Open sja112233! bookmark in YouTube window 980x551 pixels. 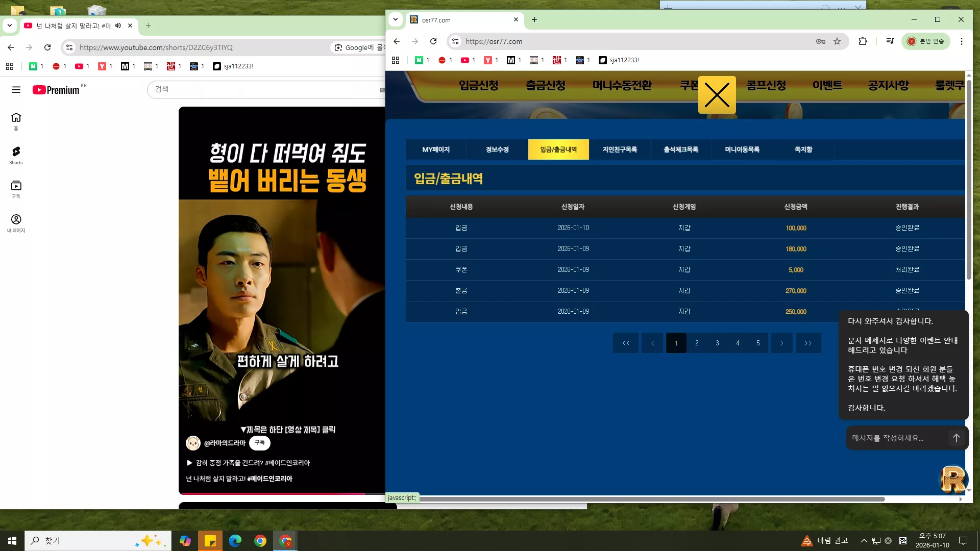click(x=233, y=66)
